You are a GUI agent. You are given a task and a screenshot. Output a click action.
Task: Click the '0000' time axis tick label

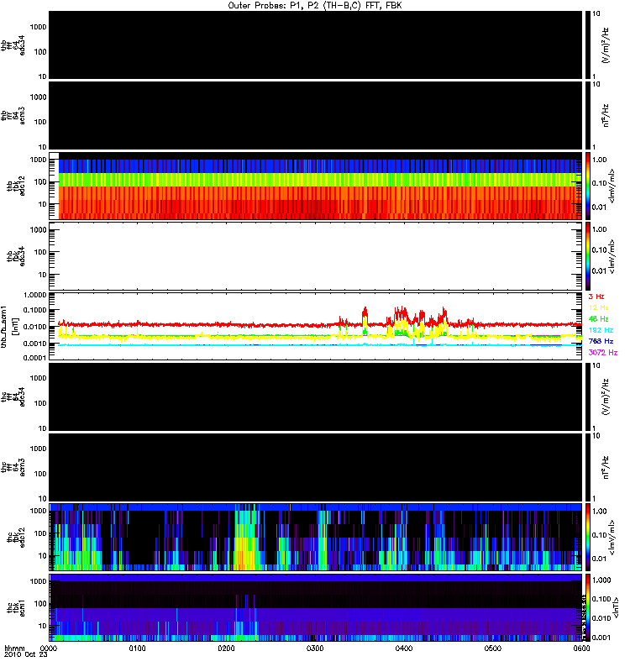[x=49, y=648]
